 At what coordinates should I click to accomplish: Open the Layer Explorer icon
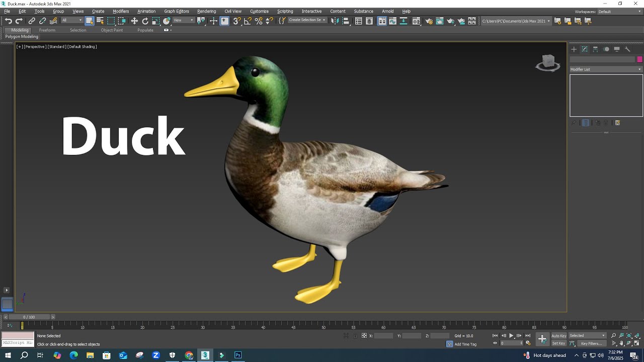(x=369, y=21)
